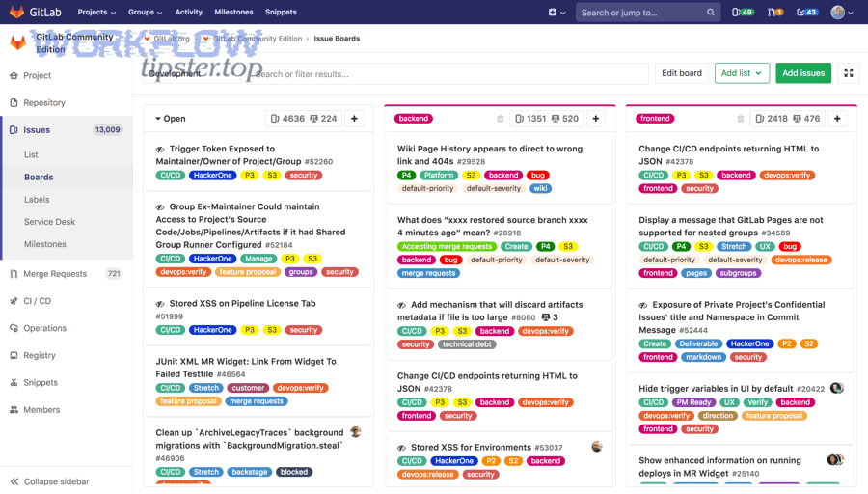Open Milestones in top navigation
Viewport: 868px width, 494px height.
point(233,13)
